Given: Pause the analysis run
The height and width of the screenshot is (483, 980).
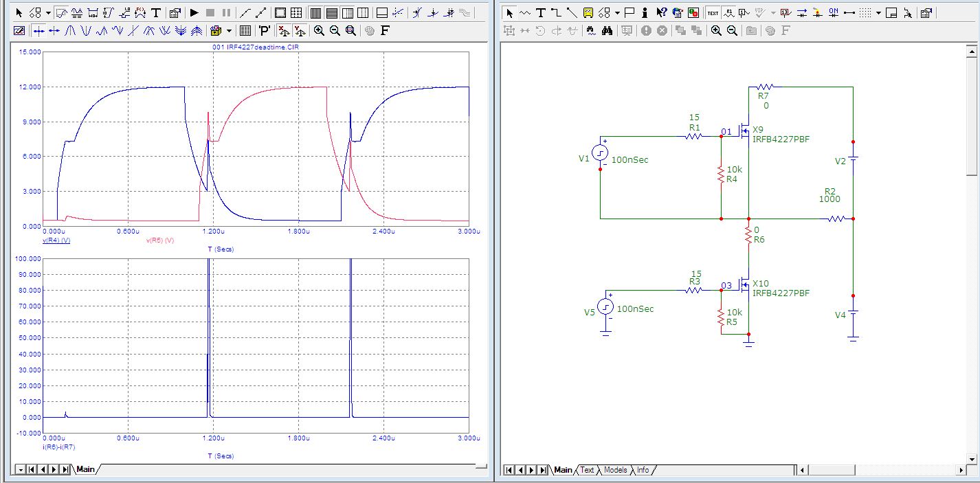Looking at the screenshot, I should [x=226, y=12].
